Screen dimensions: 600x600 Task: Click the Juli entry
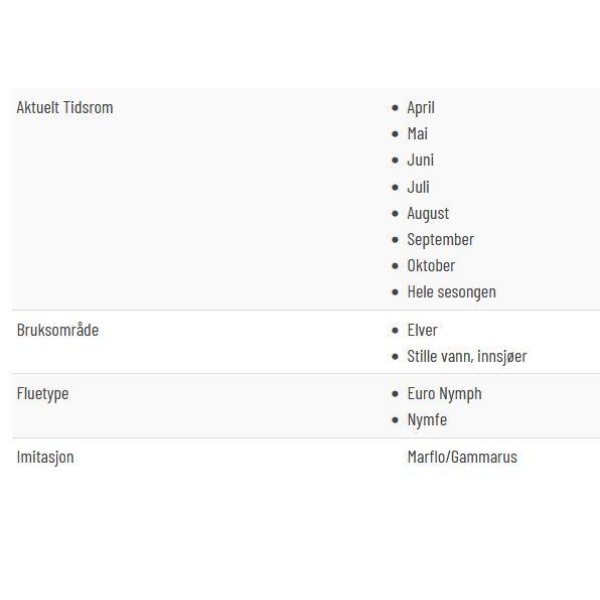coord(418,187)
